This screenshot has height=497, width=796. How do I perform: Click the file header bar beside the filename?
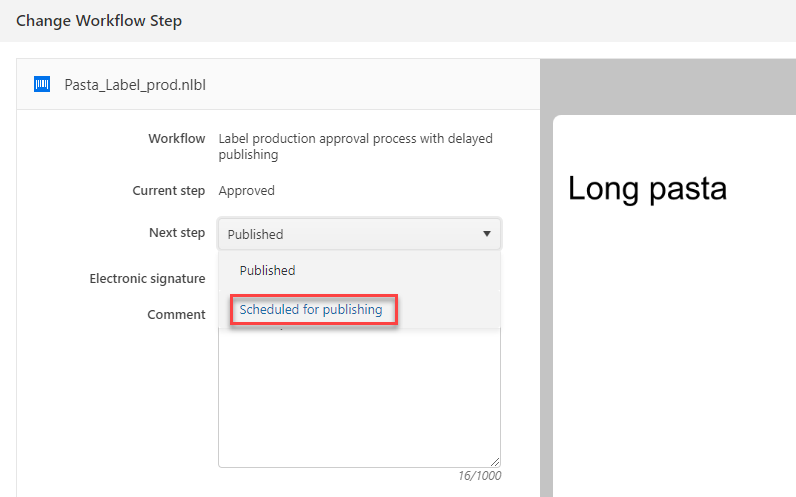point(371,84)
